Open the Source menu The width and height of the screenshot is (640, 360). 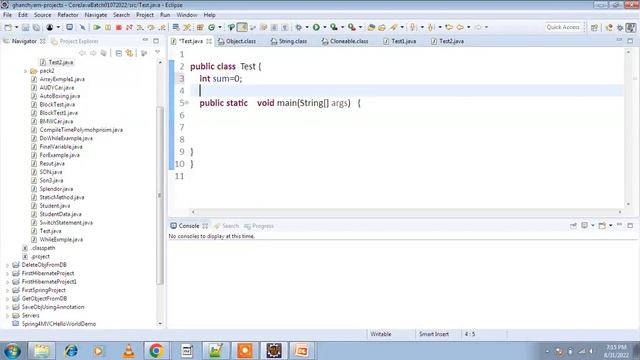coord(42,15)
